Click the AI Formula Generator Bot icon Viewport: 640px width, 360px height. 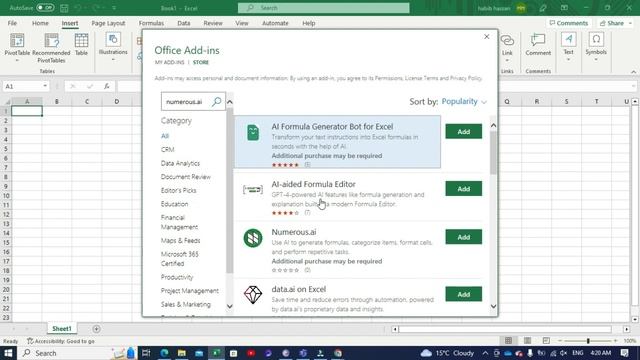253,133
